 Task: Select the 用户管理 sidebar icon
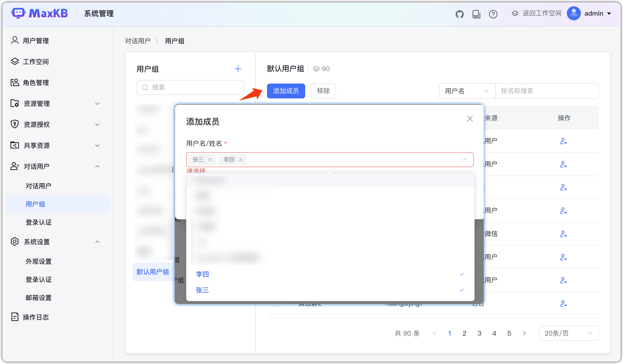click(x=15, y=40)
